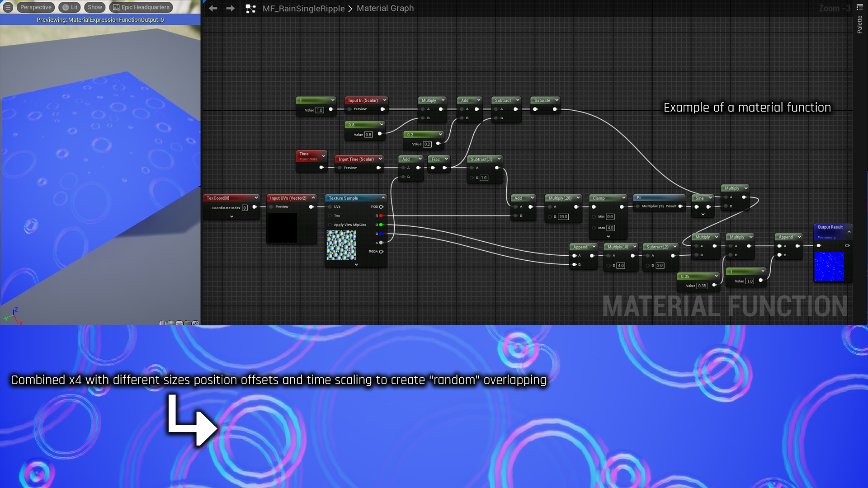This screenshot has width=868, height=488.
Task: Collapse the Saturate node via its chevron
Action: point(557,100)
